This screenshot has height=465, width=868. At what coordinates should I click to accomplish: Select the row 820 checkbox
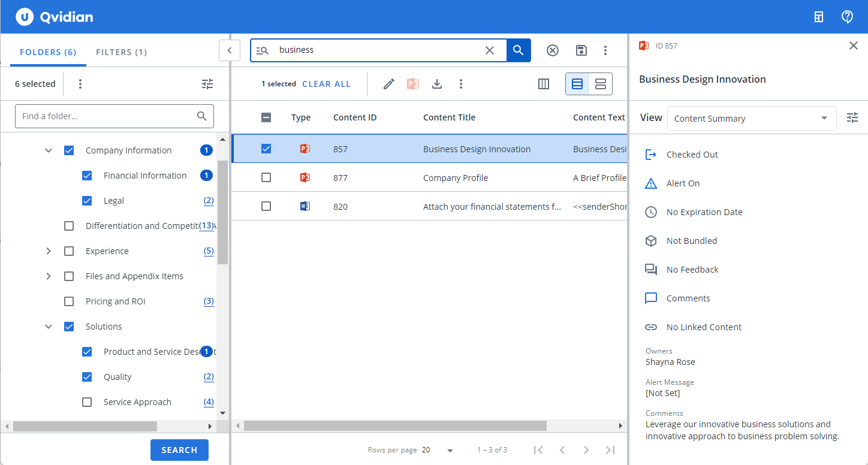[266, 206]
